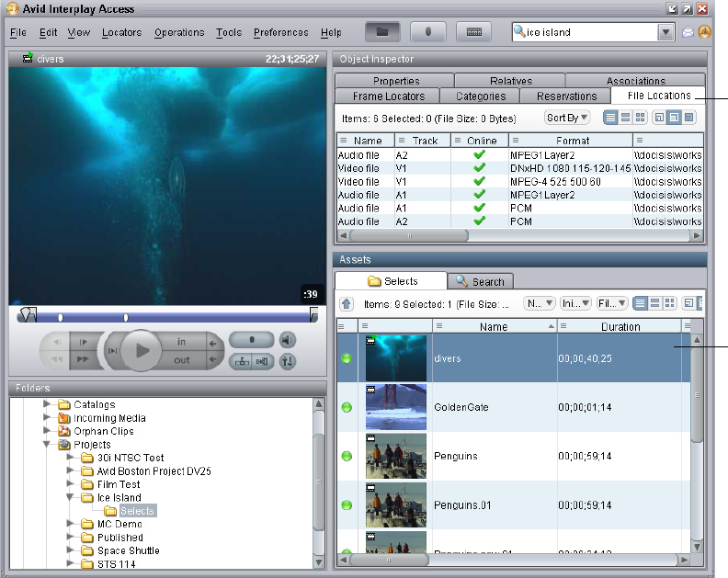Select the GoldenGate clip thumbnail
The image size is (728, 578).
[396, 407]
